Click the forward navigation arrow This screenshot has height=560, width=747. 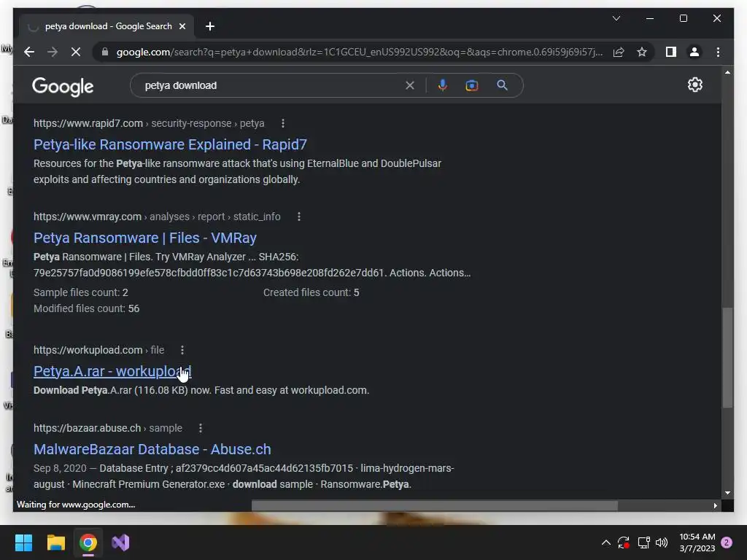click(x=53, y=52)
